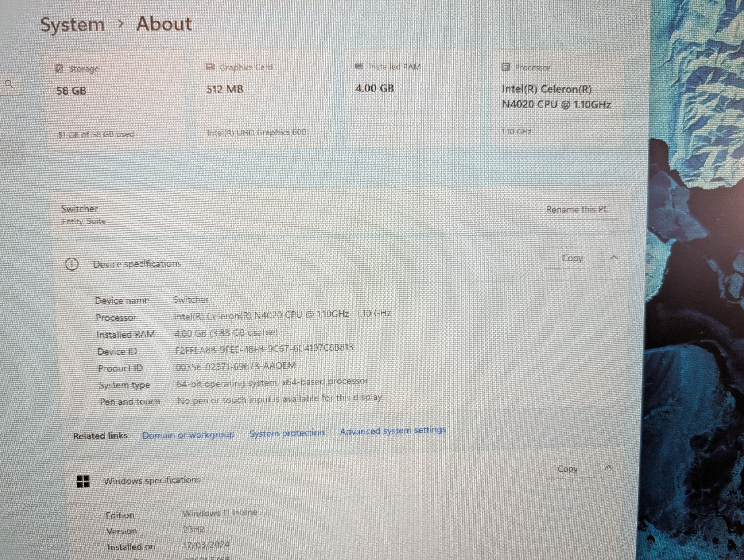
Task: Open the Graphics Card 512 MB card
Action: [x=265, y=99]
